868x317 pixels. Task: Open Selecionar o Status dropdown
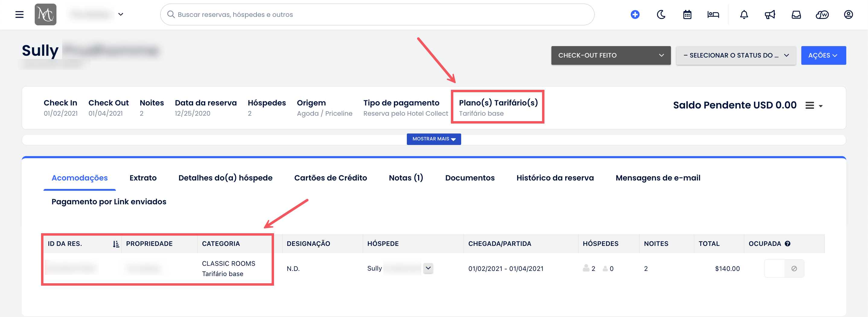pos(736,55)
